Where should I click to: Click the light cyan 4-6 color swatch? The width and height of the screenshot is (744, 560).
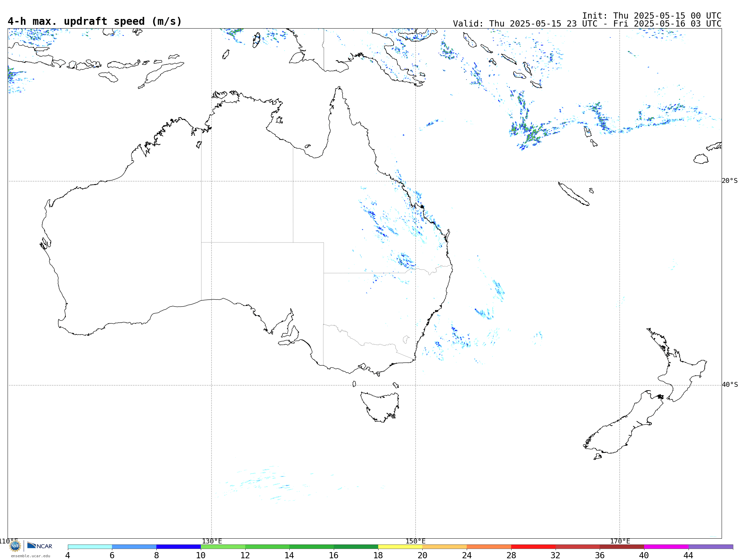[90, 547]
